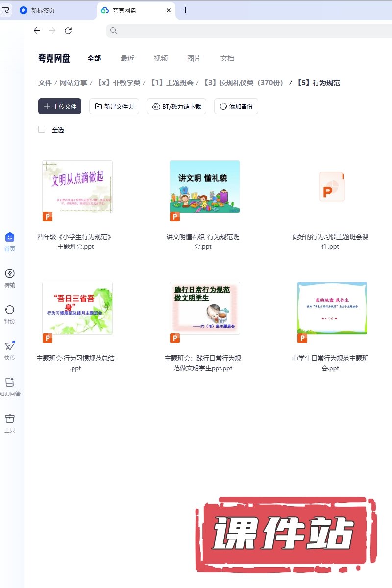The image size is (392, 588).
Task: Switch to the 文档 tab
Action: point(227,58)
